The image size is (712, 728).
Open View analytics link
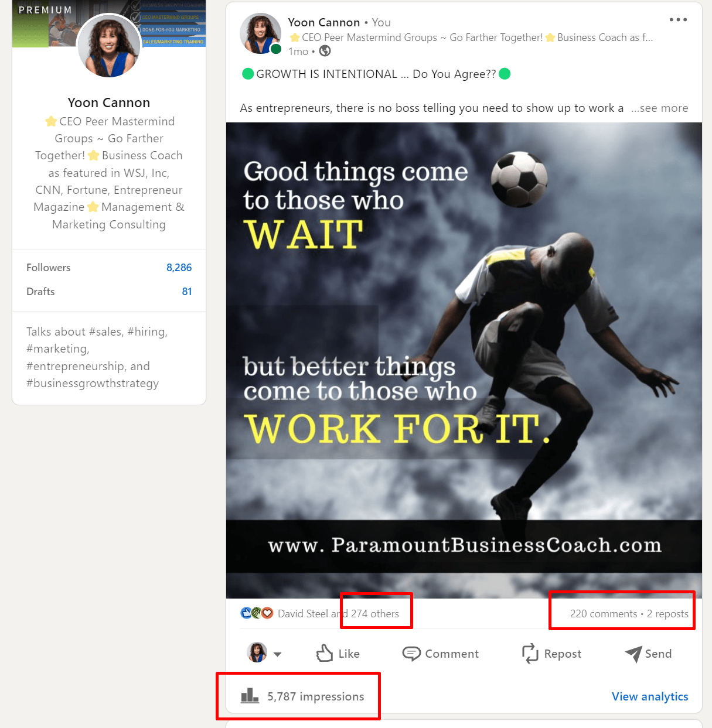pos(650,696)
